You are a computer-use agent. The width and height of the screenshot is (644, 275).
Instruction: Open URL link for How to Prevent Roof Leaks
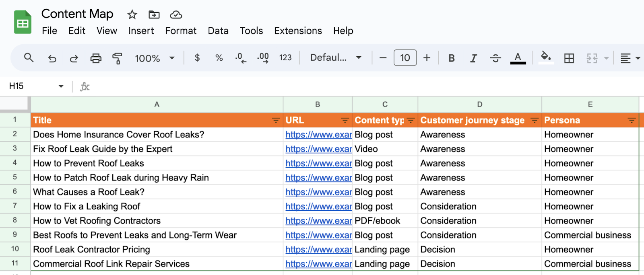318,164
